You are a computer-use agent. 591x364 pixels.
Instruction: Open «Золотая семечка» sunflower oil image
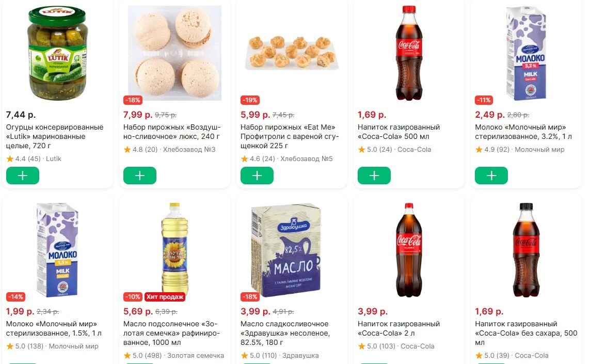174,249
